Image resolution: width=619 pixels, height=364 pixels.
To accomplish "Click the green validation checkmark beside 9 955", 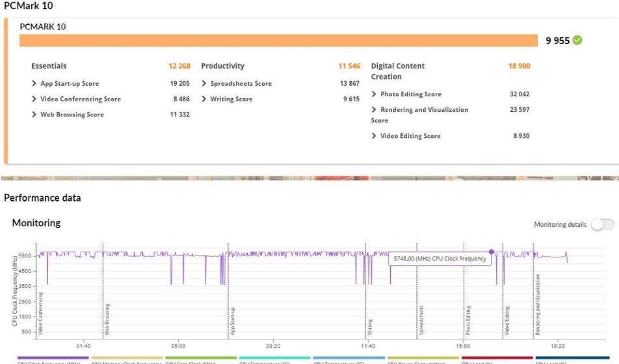I will 577,40.
